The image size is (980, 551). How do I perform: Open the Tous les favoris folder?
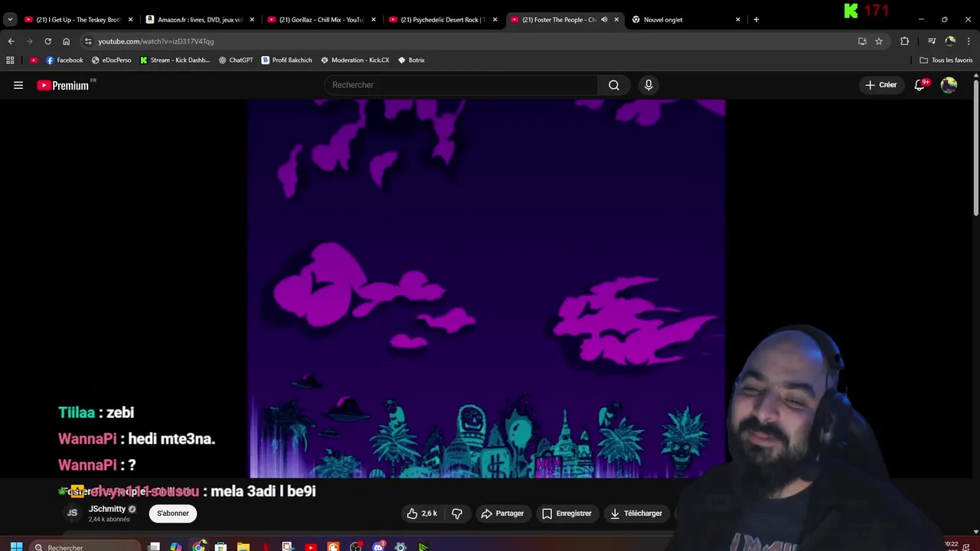(x=946, y=60)
